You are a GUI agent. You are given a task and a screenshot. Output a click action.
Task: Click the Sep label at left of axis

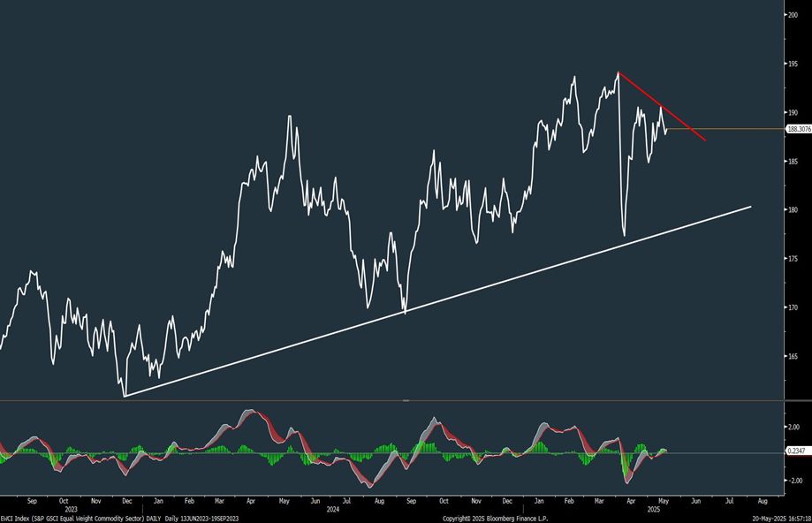coord(31,500)
